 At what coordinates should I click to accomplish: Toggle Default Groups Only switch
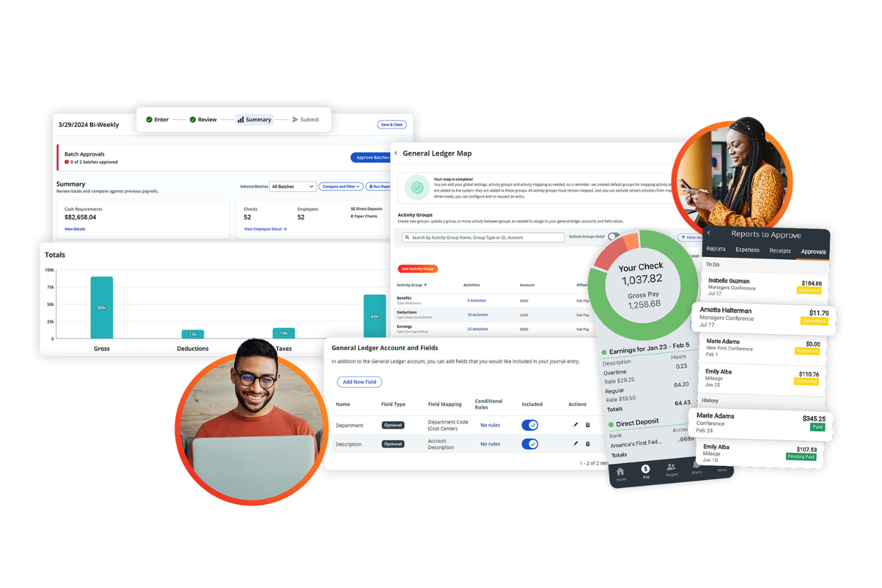pos(613,237)
